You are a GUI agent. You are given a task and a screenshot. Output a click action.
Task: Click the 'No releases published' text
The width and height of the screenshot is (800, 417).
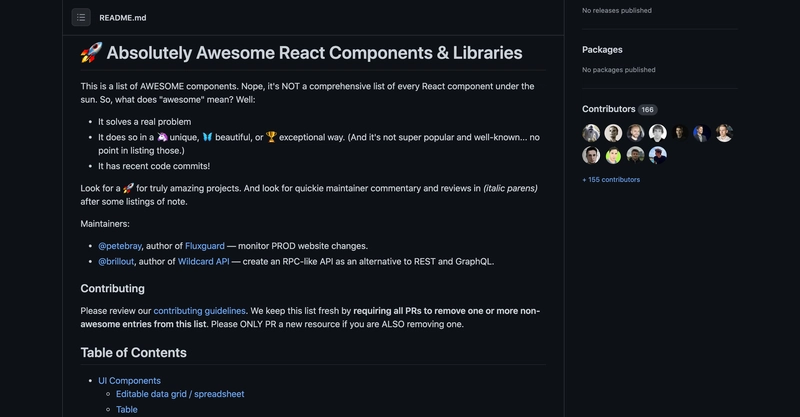[x=617, y=10]
